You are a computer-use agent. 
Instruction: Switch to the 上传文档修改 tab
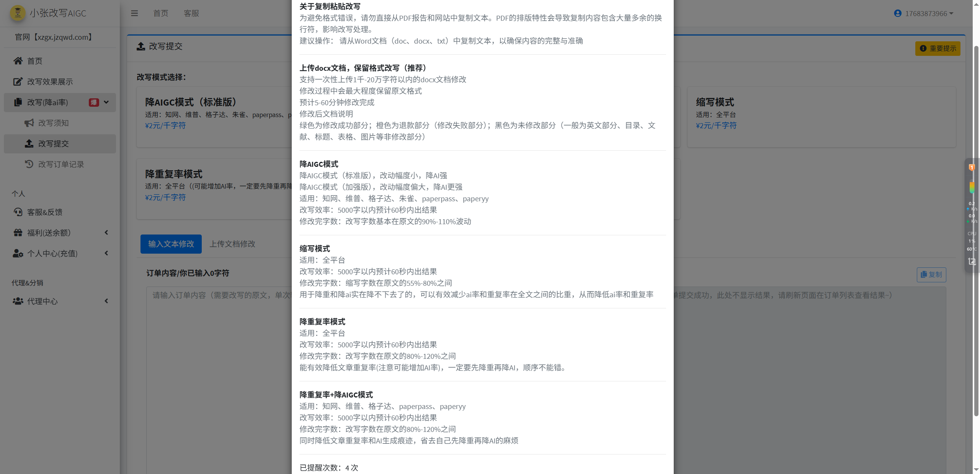point(232,244)
